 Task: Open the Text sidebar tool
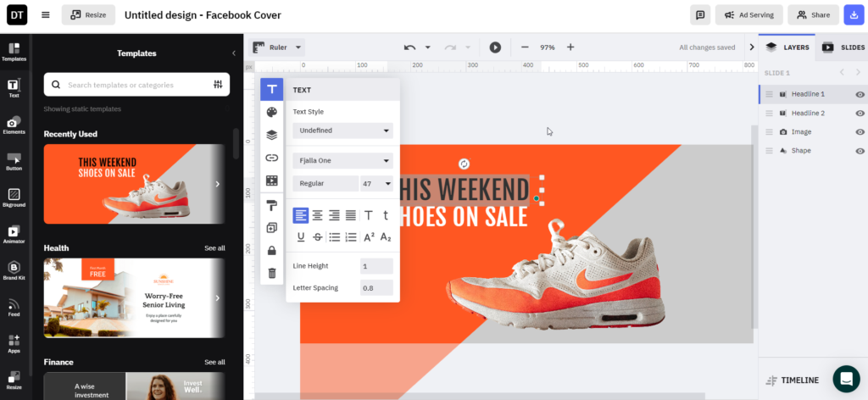14,88
